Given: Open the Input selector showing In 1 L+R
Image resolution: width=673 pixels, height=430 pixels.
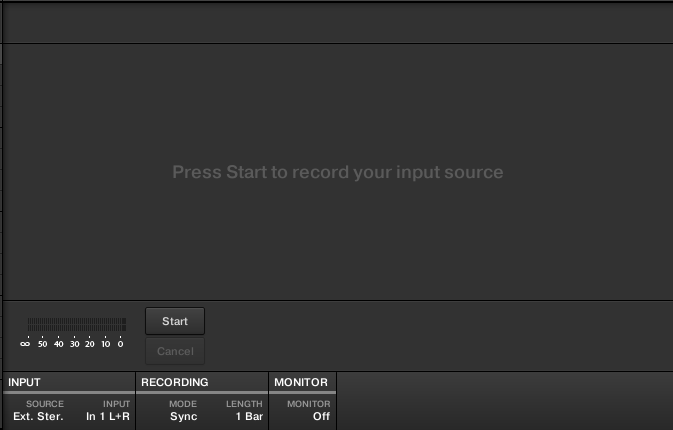Looking at the screenshot, I should tap(108, 416).
